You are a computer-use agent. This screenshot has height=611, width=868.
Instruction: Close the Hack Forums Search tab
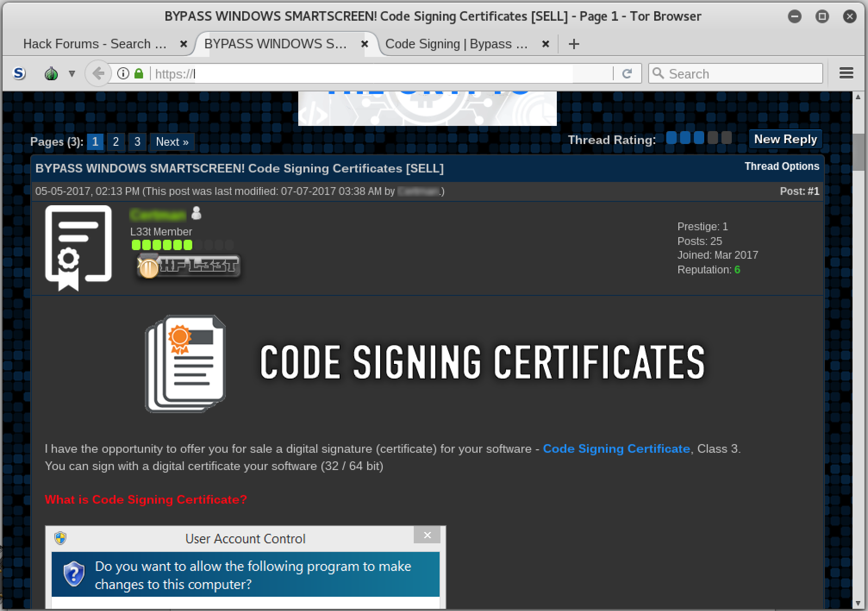click(184, 44)
